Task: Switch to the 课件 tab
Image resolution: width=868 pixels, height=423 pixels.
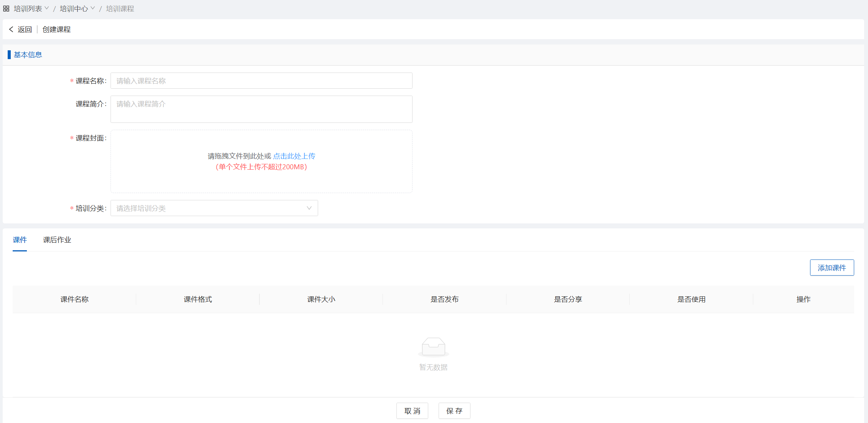Action: pyautogui.click(x=20, y=240)
